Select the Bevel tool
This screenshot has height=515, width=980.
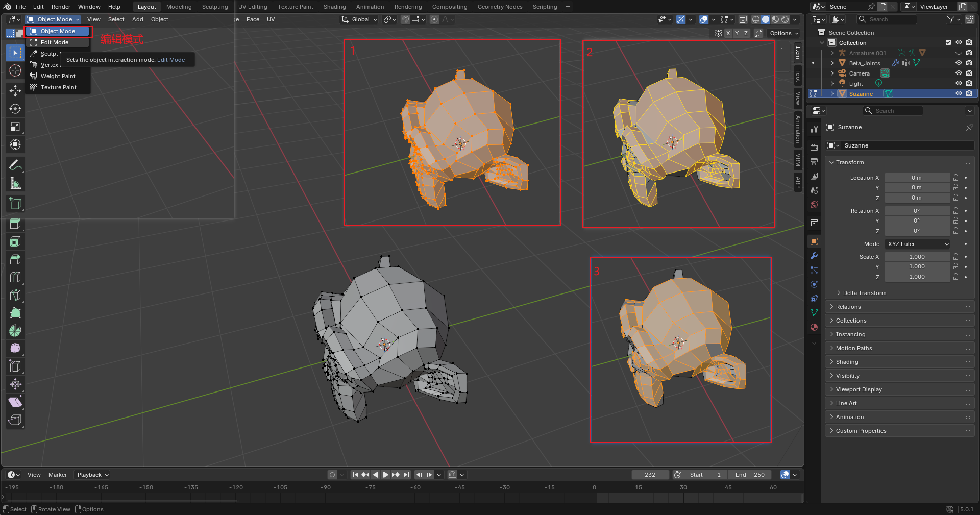click(15, 260)
